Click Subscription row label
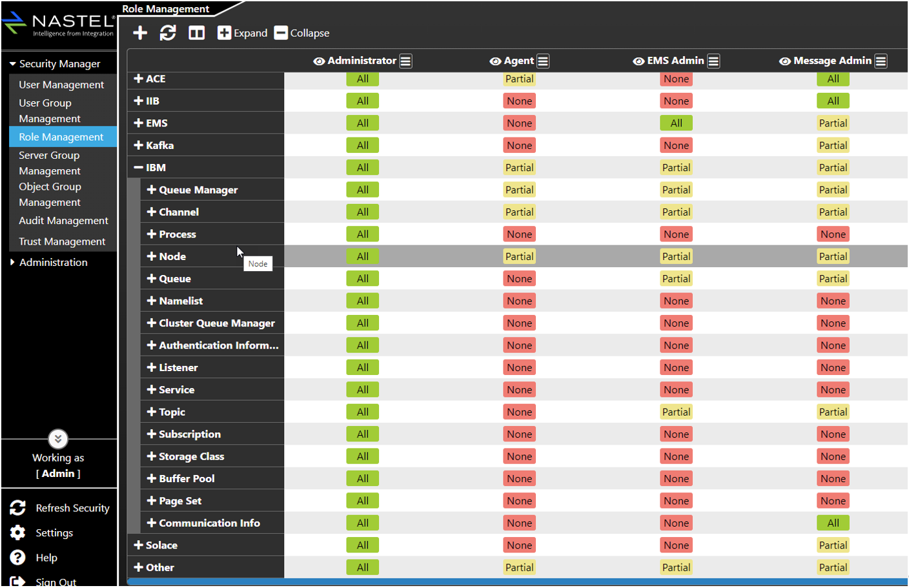The height and width of the screenshot is (588, 909). point(190,434)
